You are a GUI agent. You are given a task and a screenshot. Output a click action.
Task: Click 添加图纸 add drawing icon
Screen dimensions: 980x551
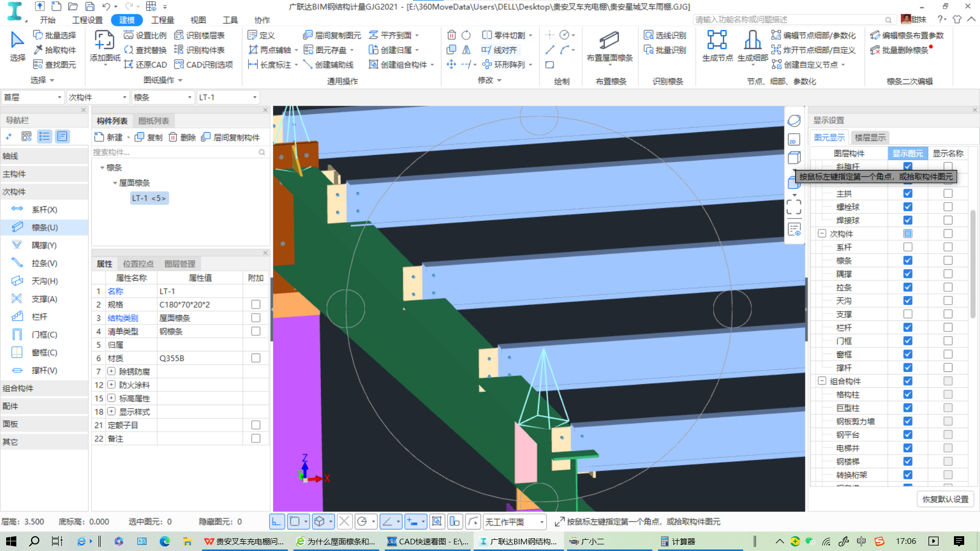(x=105, y=46)
